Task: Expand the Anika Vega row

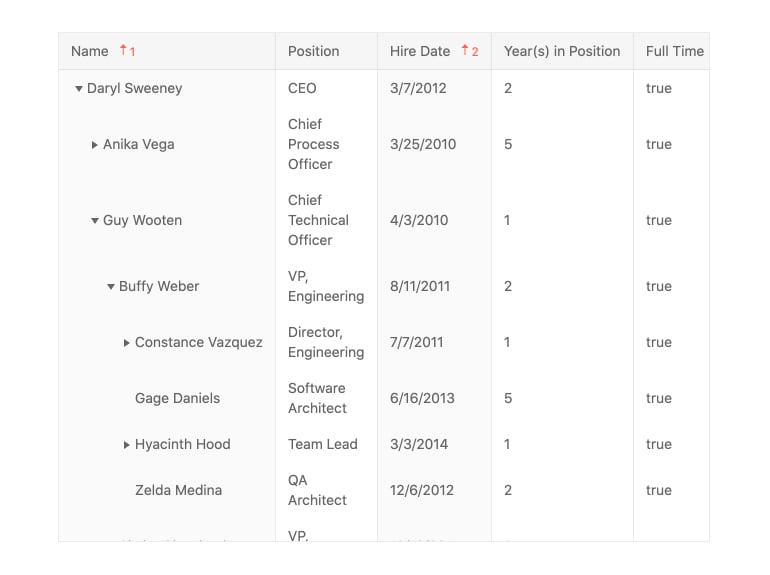Action: pos(94,145)
